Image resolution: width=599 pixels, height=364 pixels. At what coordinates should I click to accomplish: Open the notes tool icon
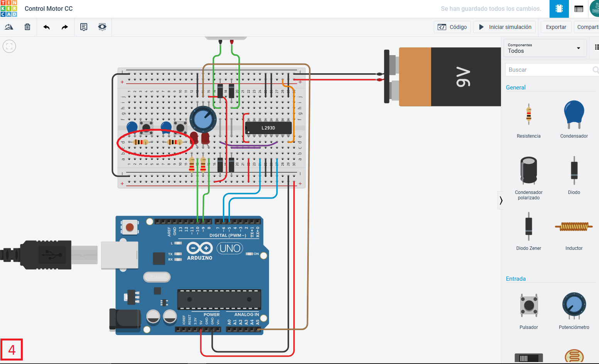[x=84, y=27]
